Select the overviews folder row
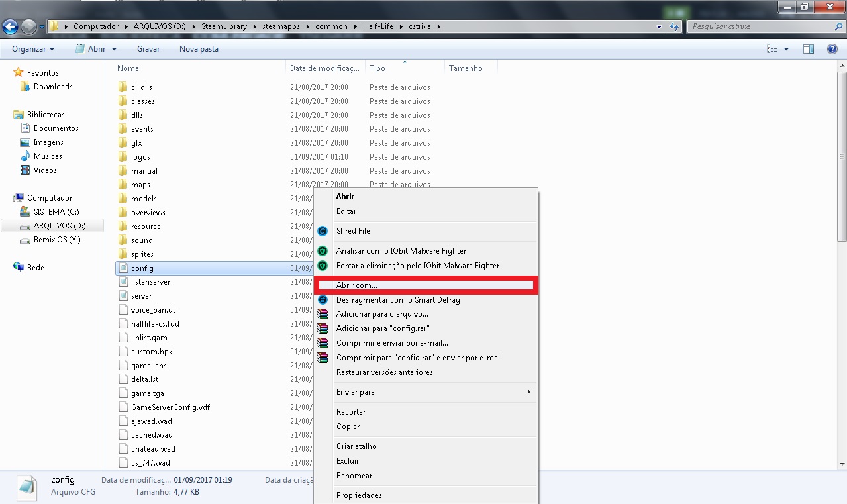Screen dimensions: 847x504 click(x=148, y=213)
